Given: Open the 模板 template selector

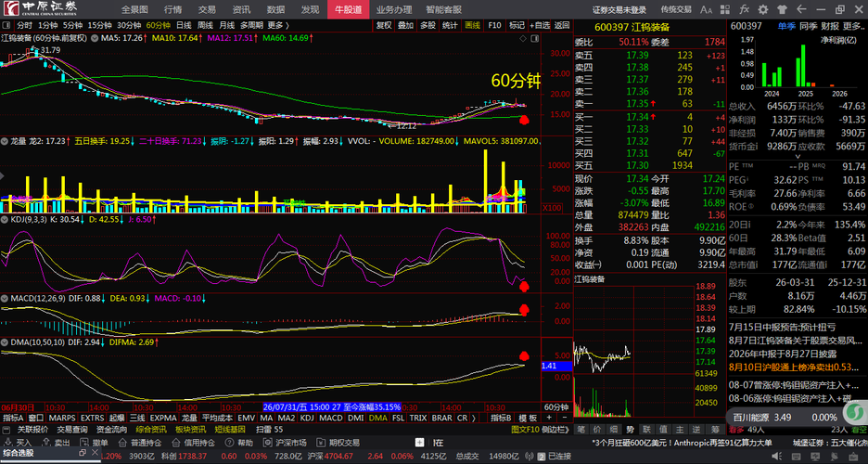Looking at the screenshot, I should [x=528, y=418].
